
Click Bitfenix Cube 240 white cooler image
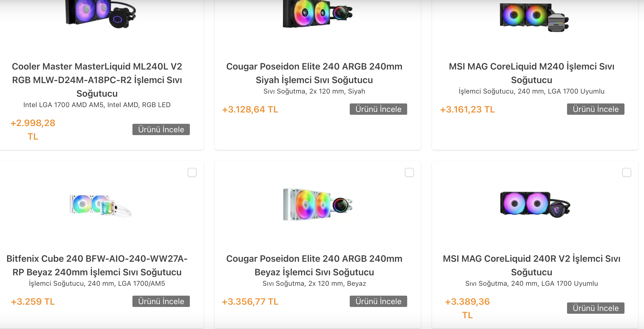pyautogui.click(x=100, y=205)
